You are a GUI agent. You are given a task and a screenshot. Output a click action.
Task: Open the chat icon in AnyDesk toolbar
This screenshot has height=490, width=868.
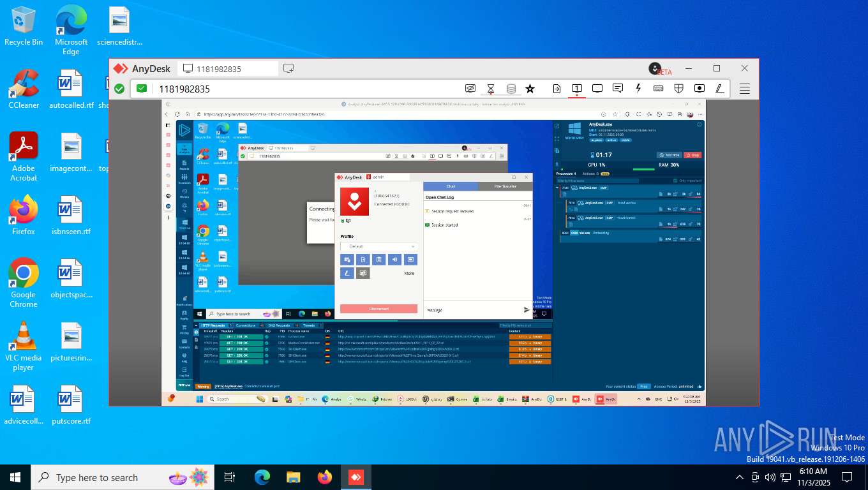click(x=618, y=89)
